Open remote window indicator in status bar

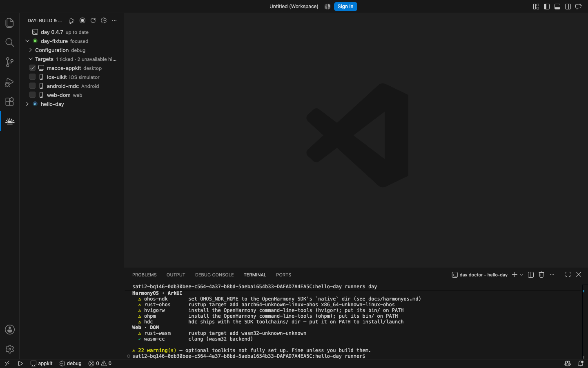[x=7, y=364]
